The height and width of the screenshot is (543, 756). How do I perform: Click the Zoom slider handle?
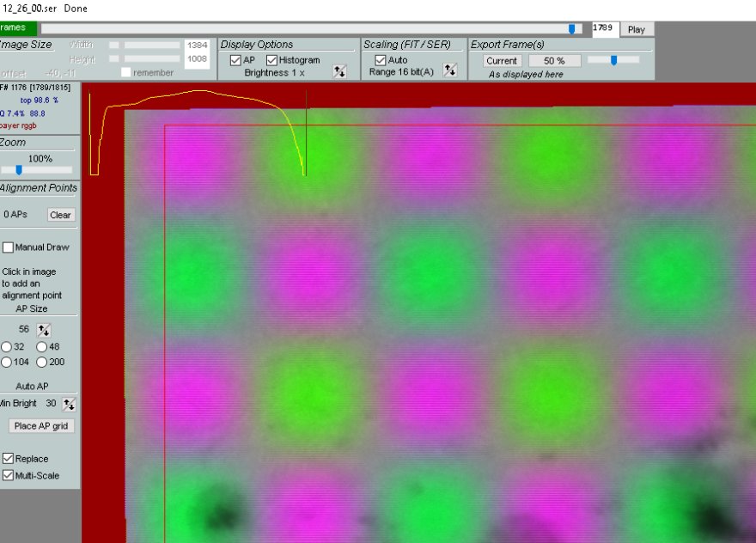point(19,170)
